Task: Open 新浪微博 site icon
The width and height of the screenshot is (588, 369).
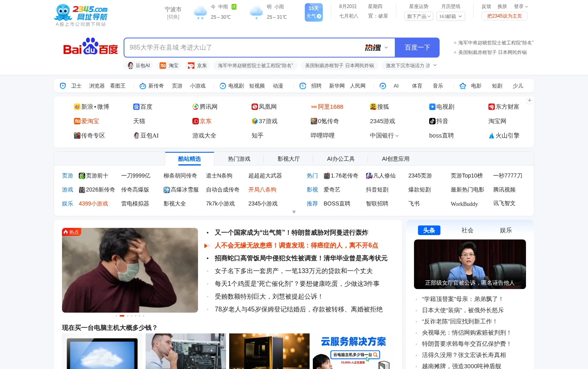Action: point(77,107)
